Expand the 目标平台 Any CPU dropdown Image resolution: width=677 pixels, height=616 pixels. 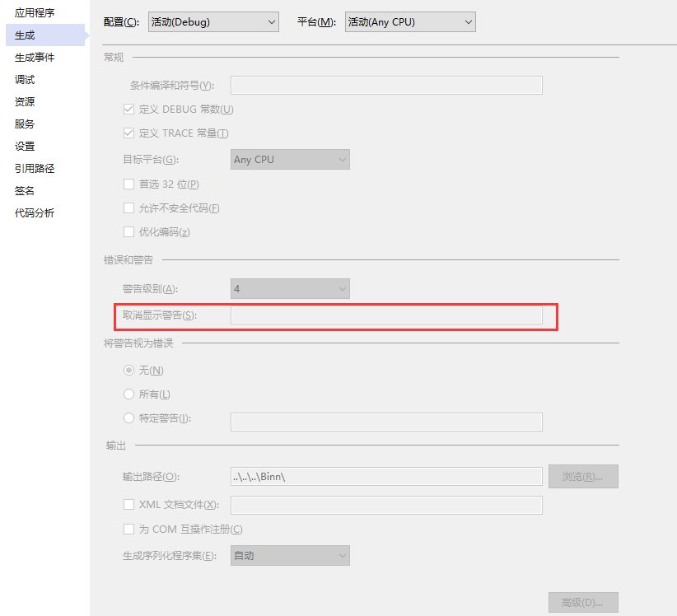(290, 160)
